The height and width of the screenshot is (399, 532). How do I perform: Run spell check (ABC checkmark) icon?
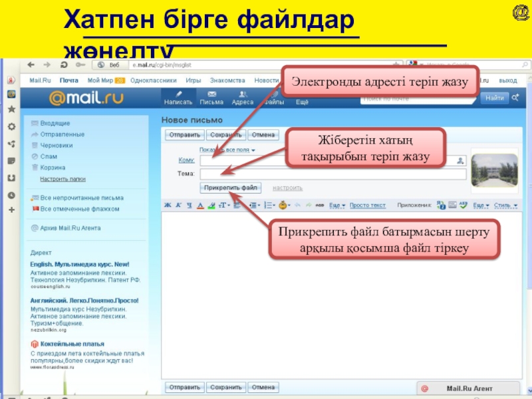(464, 205)
